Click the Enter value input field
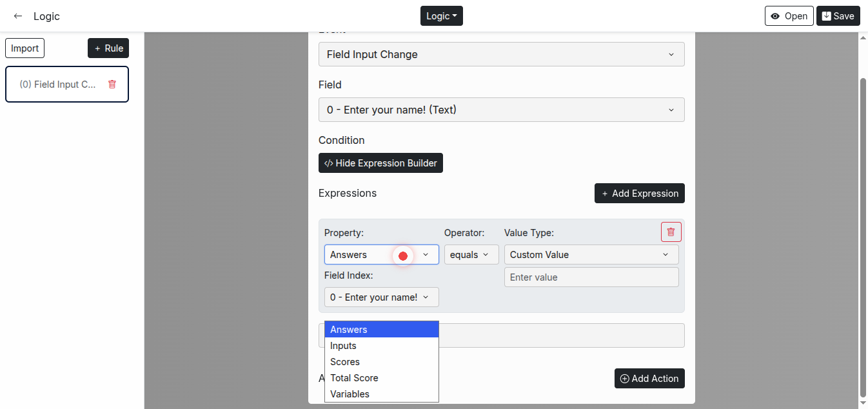The width and height of the screenshot is (868, 409). (591, 277)
